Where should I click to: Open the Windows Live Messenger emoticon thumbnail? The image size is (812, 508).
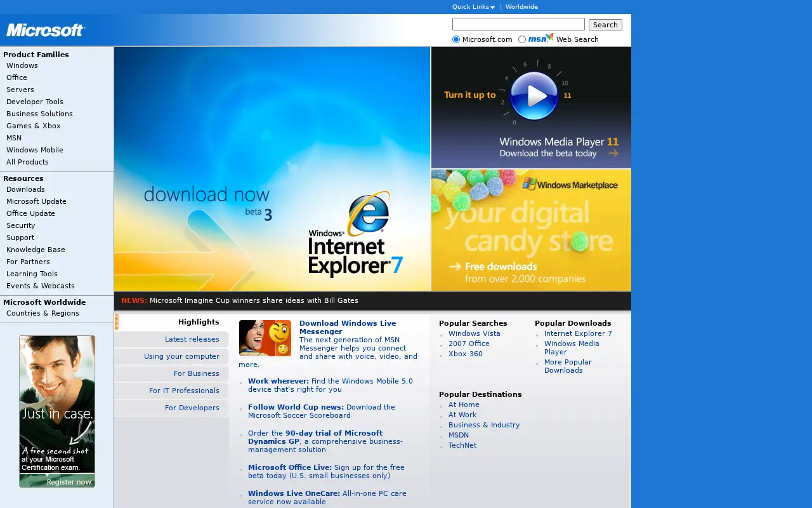(265, 338)
